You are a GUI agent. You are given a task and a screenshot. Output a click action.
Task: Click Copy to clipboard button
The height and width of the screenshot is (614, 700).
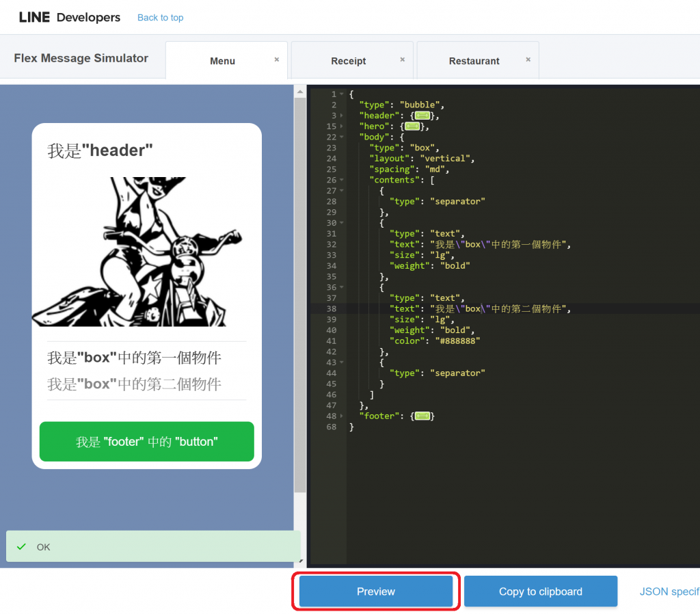(x=541, y=591)
